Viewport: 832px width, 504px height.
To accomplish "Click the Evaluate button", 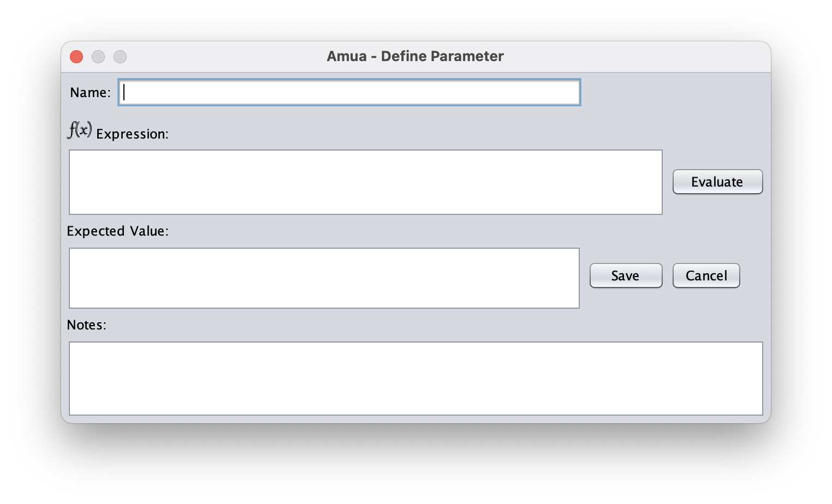I will click(x=717, y=182).
